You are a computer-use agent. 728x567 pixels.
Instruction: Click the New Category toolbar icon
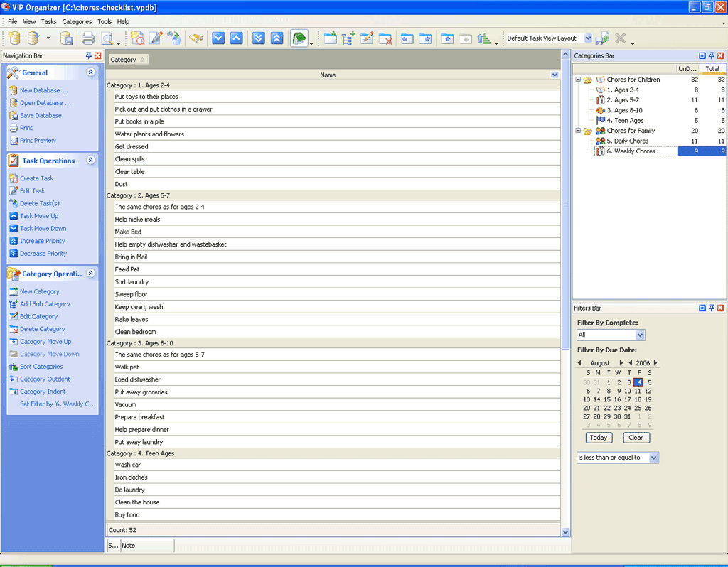pos(331,38)
